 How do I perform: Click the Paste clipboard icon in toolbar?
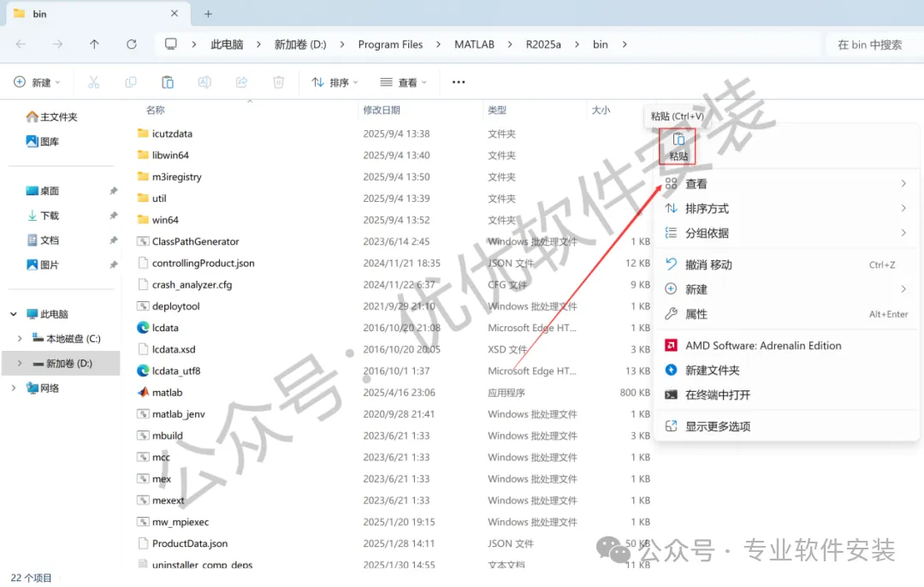point(168,82)
